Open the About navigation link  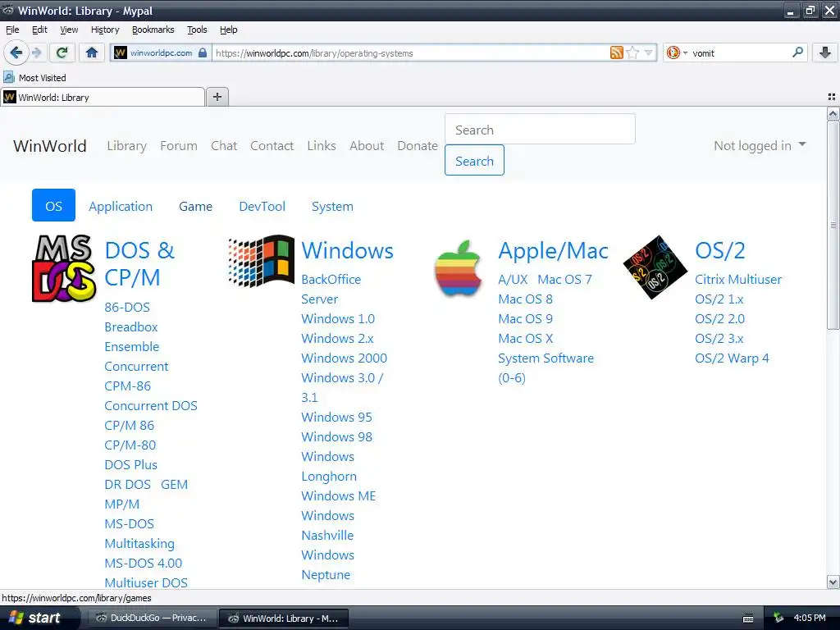click(x=367, y=146)
